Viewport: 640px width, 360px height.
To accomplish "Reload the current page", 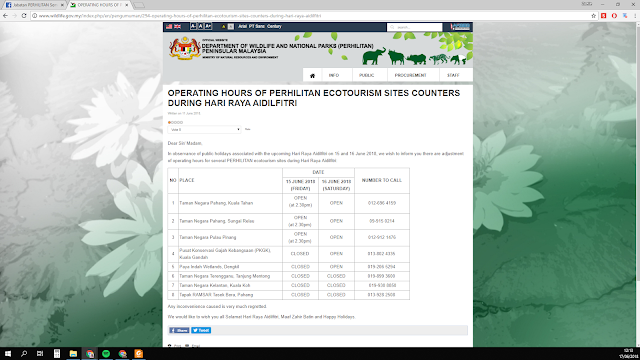I will [x=24, y=16].
